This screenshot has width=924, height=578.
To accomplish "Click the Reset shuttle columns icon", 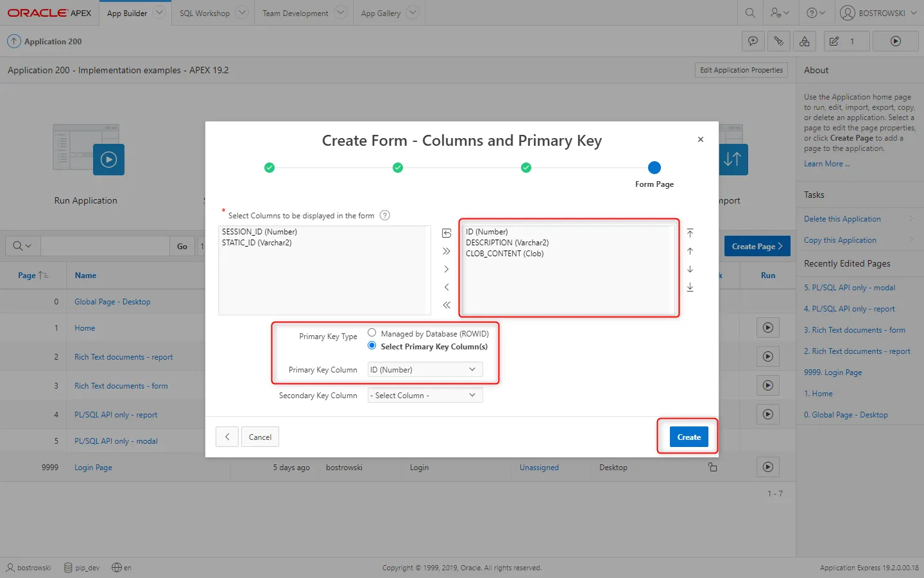I will [x=447, y=233].
